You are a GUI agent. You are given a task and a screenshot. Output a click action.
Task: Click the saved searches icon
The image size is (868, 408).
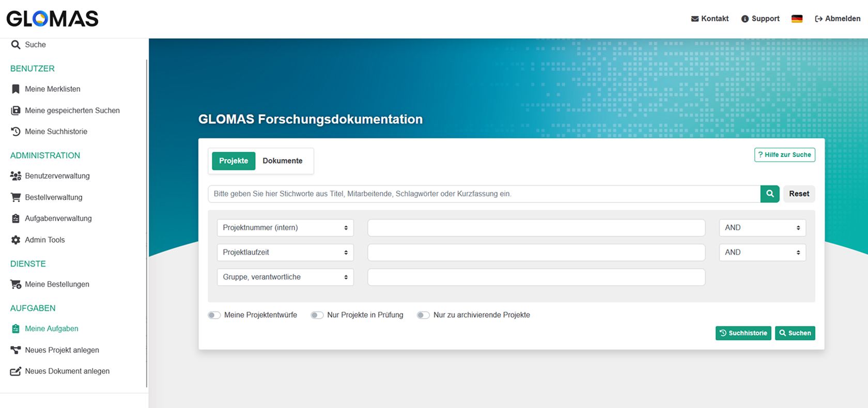point(16,111)
